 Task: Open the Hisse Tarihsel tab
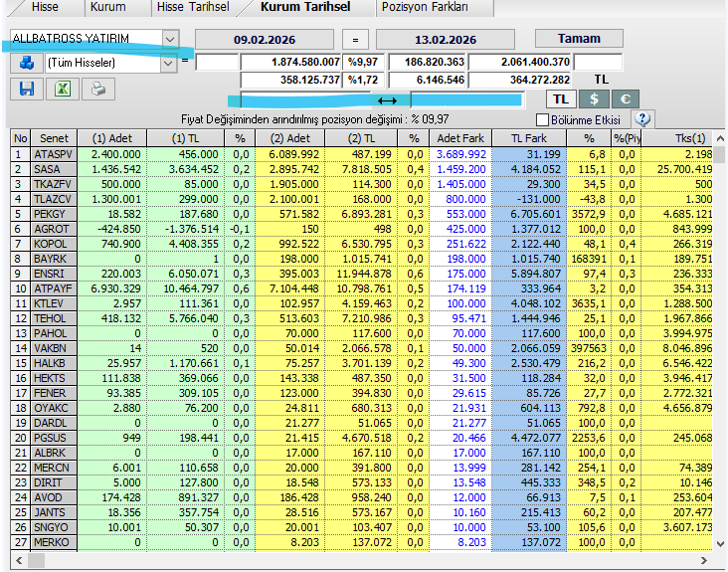(193, 7)
